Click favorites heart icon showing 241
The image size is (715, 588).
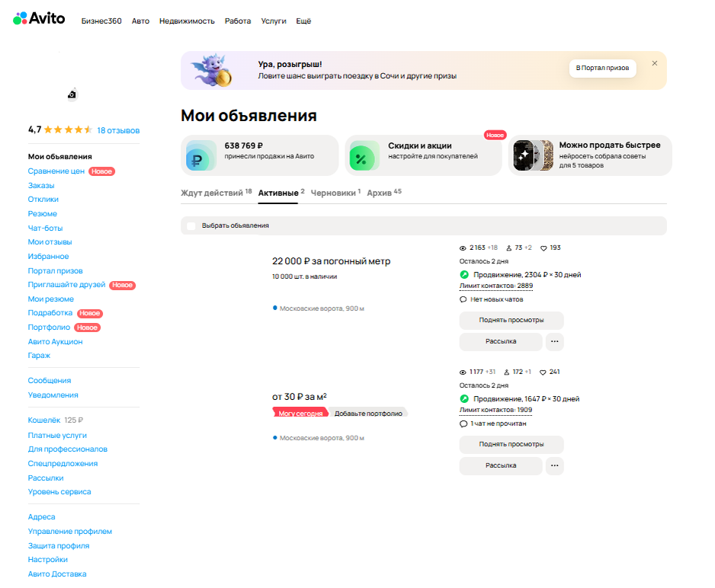543,372
